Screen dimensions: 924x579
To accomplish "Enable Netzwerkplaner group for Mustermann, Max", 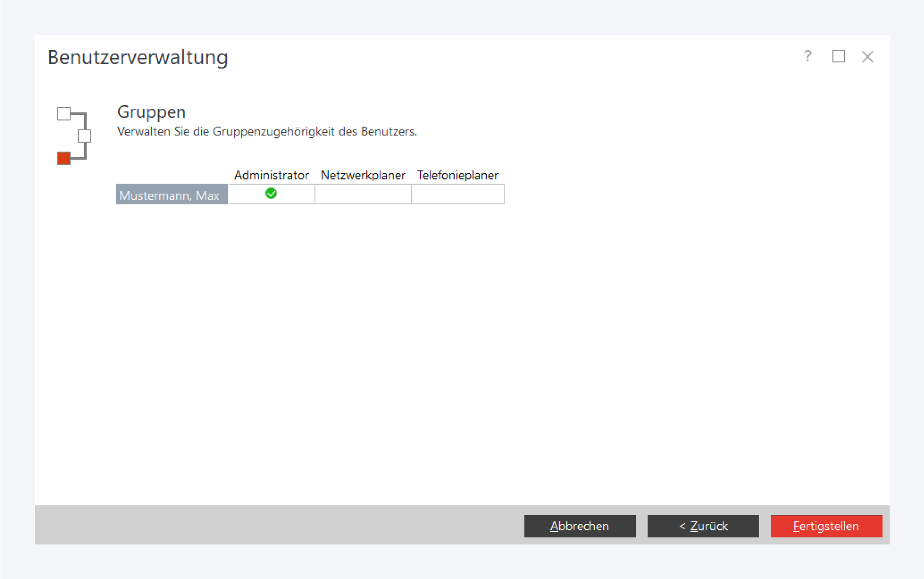I will [363, 194].
